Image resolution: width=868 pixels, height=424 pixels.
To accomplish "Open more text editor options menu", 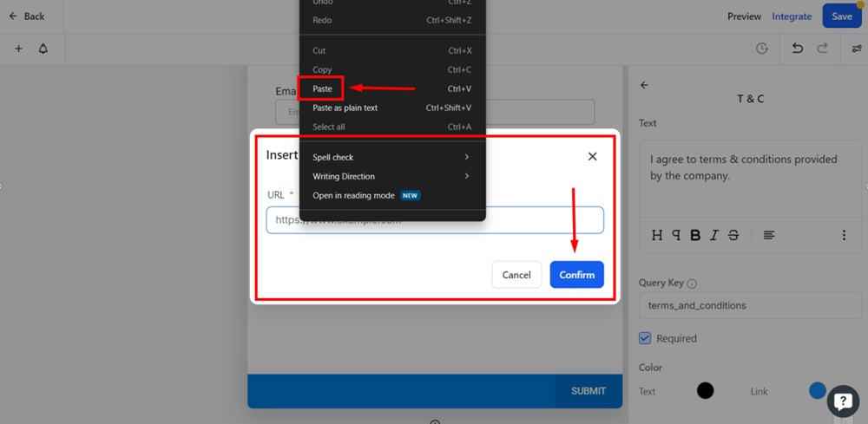I will [844, 235].
